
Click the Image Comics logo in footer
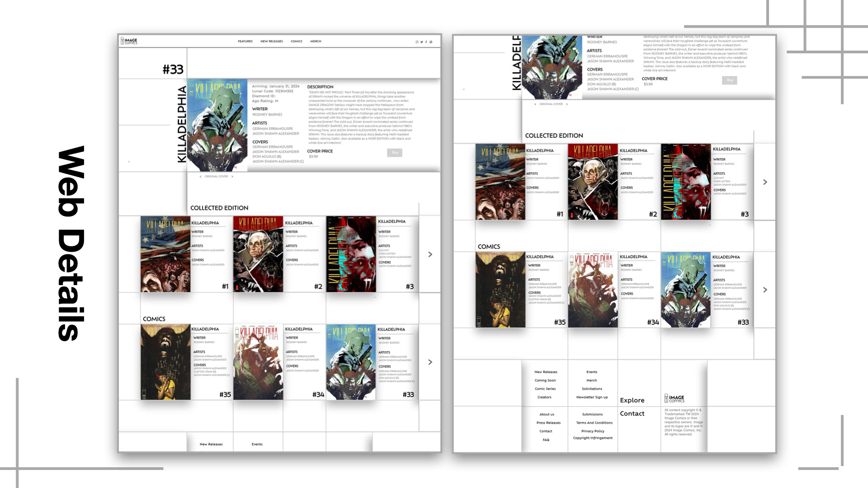674,398
